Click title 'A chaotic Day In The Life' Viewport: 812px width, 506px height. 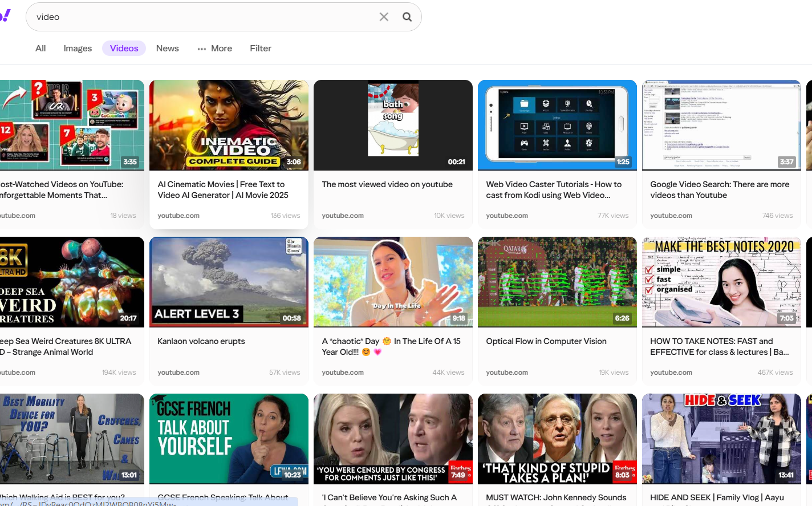391,347
